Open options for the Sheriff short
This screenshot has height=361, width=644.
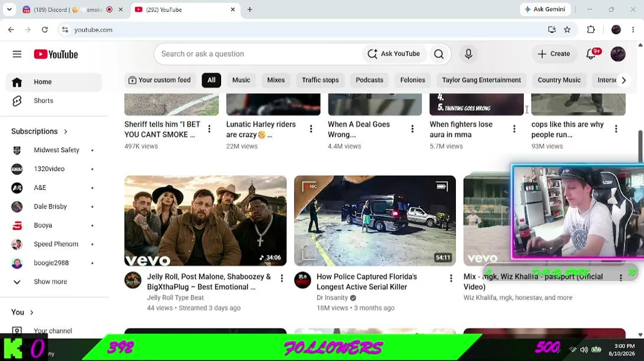coord(209,129)
